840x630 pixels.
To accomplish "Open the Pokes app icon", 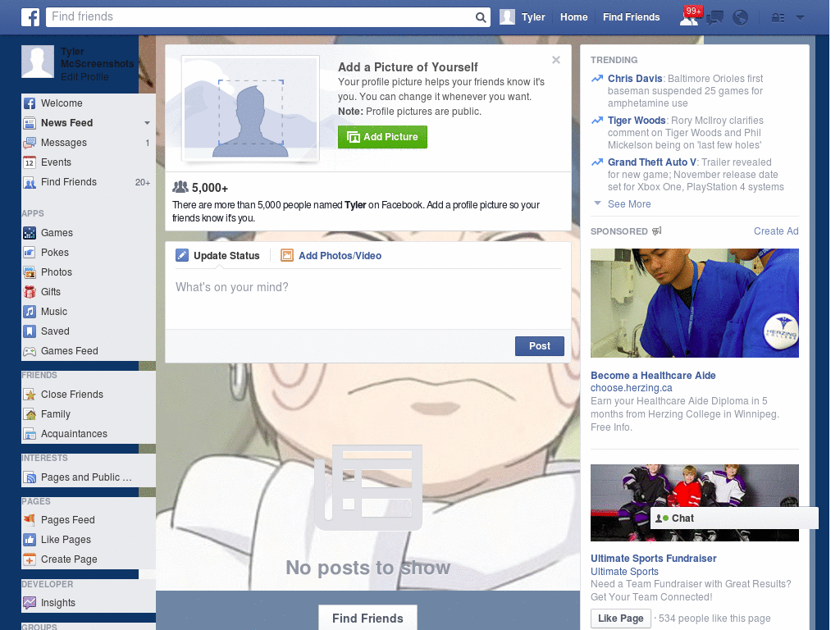I will 30,253.
